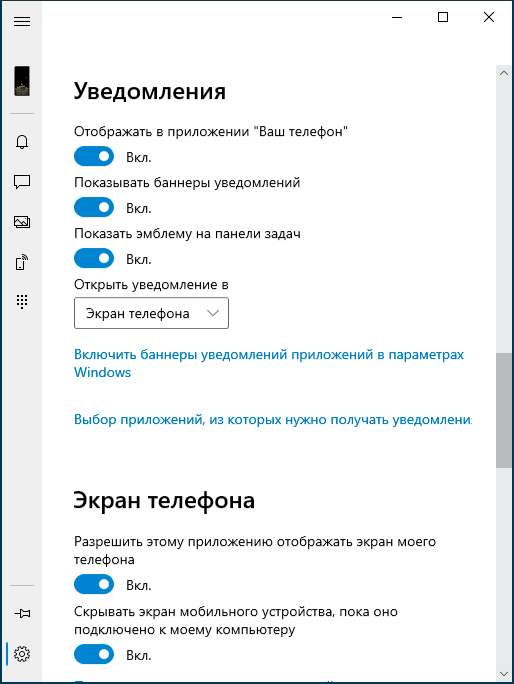Open the Notifications bell section
This screenshot has height=684, width=514.
pos(22,142)
